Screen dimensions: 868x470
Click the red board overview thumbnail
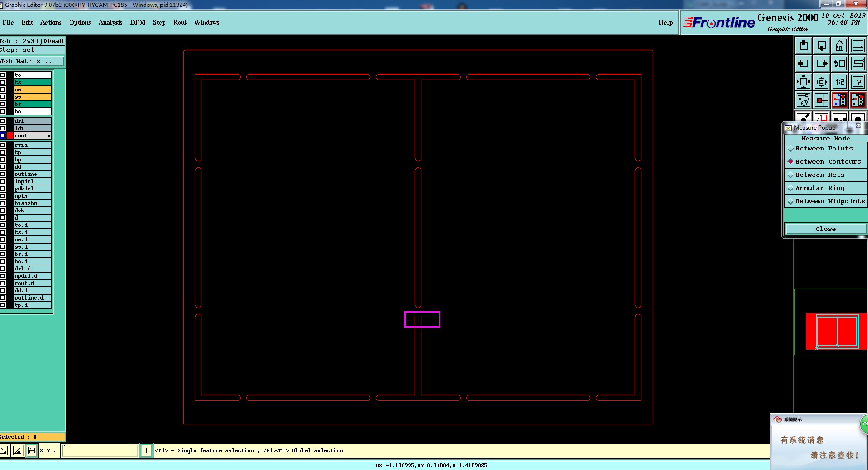837,331
